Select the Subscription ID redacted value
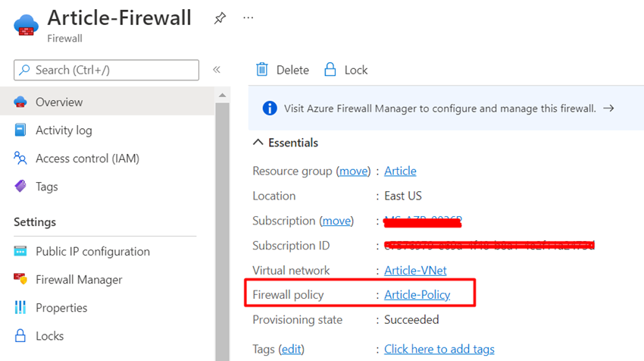 tap(489, 246)
